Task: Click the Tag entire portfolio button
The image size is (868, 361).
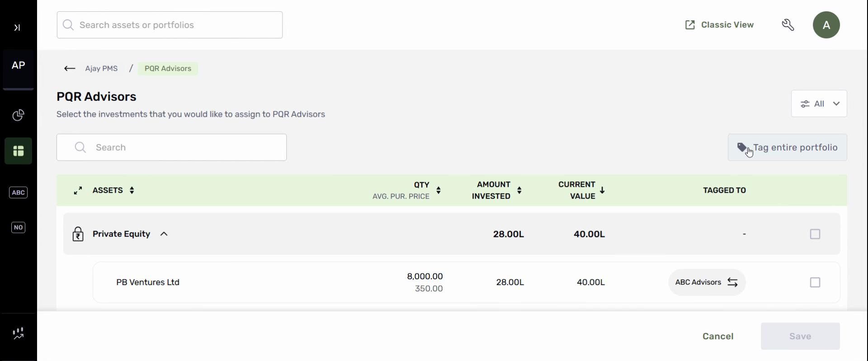Action: click(x=787, y=147)
